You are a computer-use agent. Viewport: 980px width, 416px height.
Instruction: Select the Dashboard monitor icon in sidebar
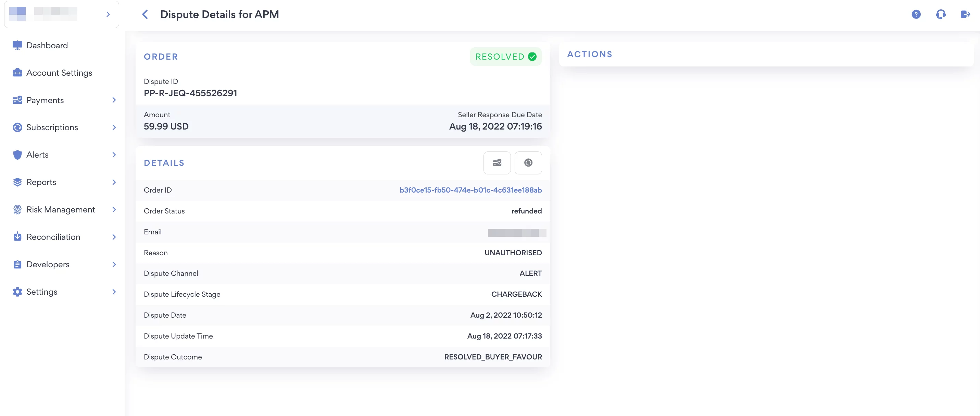click(17, 45)
